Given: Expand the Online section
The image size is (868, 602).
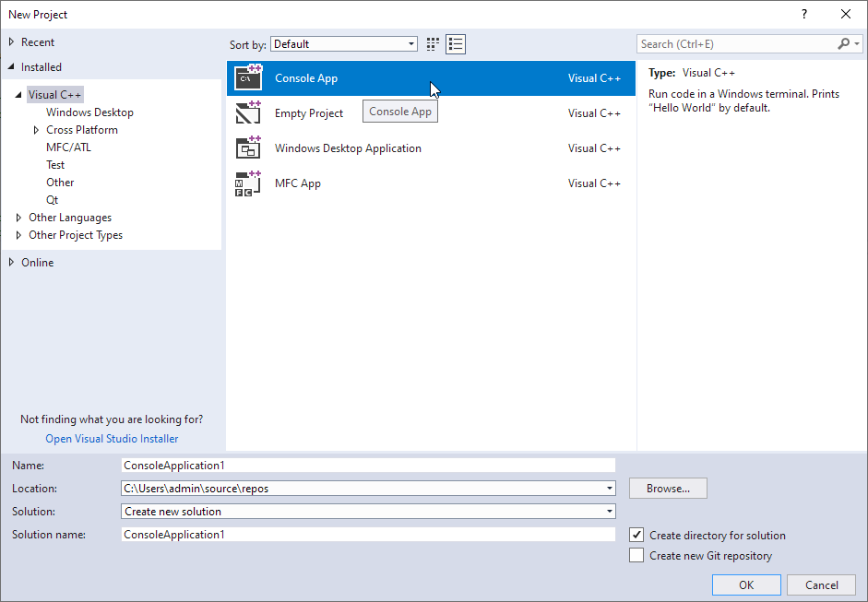Looking at the screenshot, I should click(11, 262).
